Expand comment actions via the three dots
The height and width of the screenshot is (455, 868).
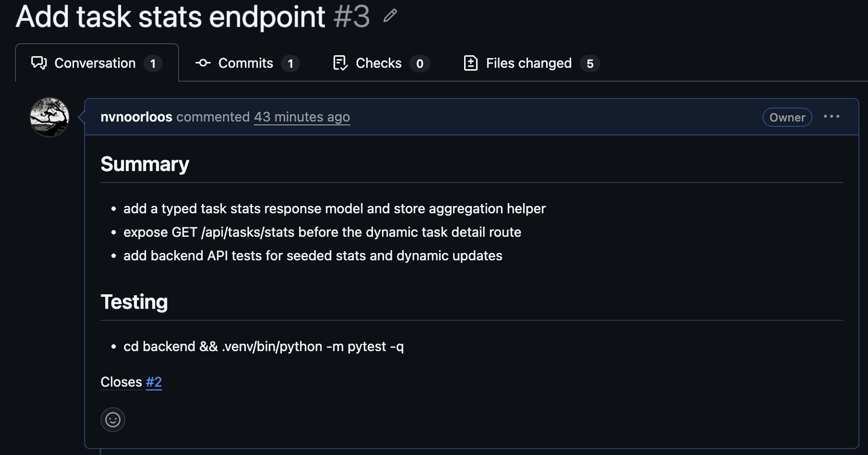832,117
